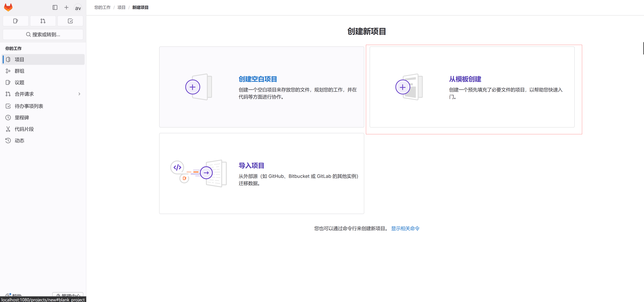Open the user avatar menu

click(x=78, y=8)
